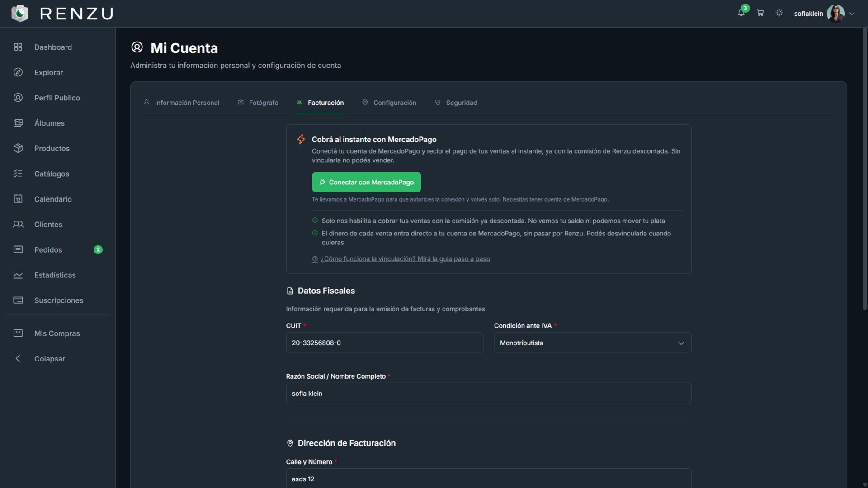Open the Condición ante IVA dropdown
Image resolution: width=868 pixels, height=488 pixels.
[x=592, y=343]
